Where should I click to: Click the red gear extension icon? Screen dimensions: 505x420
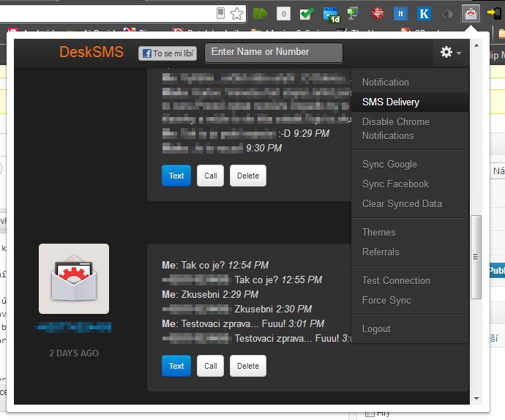pos(378,13)
